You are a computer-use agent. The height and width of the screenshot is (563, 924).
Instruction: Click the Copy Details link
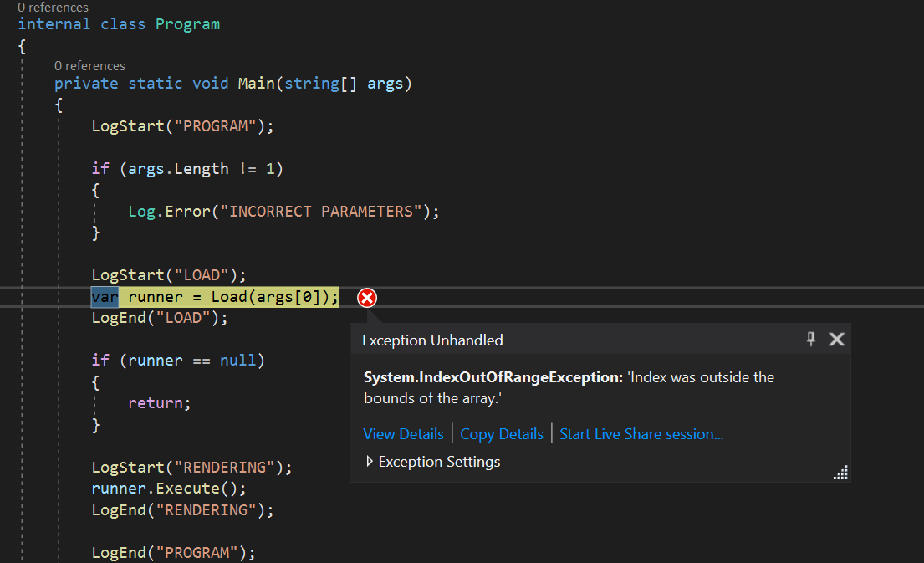click(502, 434)
